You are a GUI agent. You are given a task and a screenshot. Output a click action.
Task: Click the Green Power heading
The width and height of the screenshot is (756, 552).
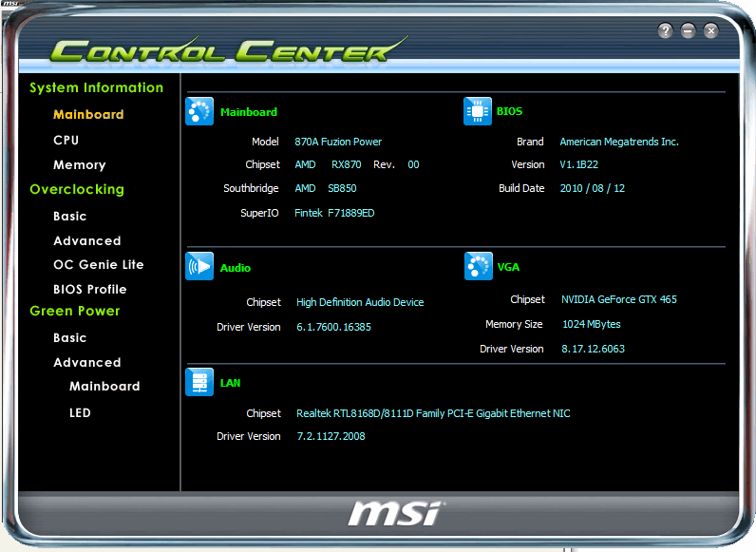click(75, 312)
